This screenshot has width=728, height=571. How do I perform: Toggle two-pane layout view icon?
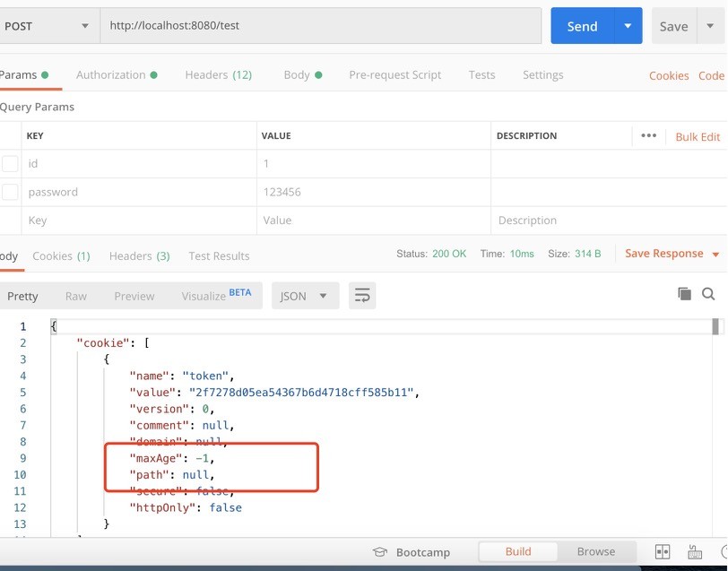(x=663, y=552)
